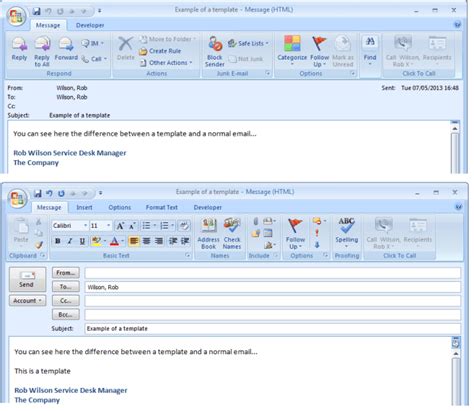Switch to Developer tab in top window

coord(90,25)
